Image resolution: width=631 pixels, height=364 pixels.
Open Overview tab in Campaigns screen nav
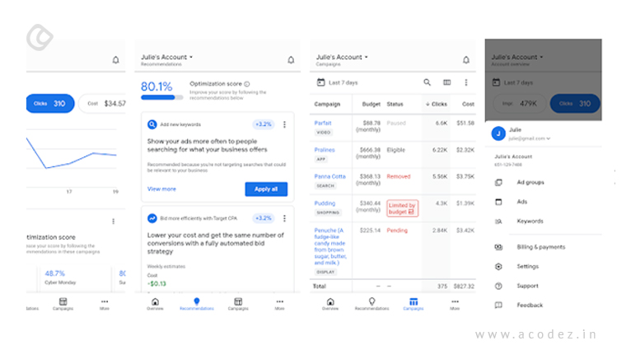pos(330,304)
